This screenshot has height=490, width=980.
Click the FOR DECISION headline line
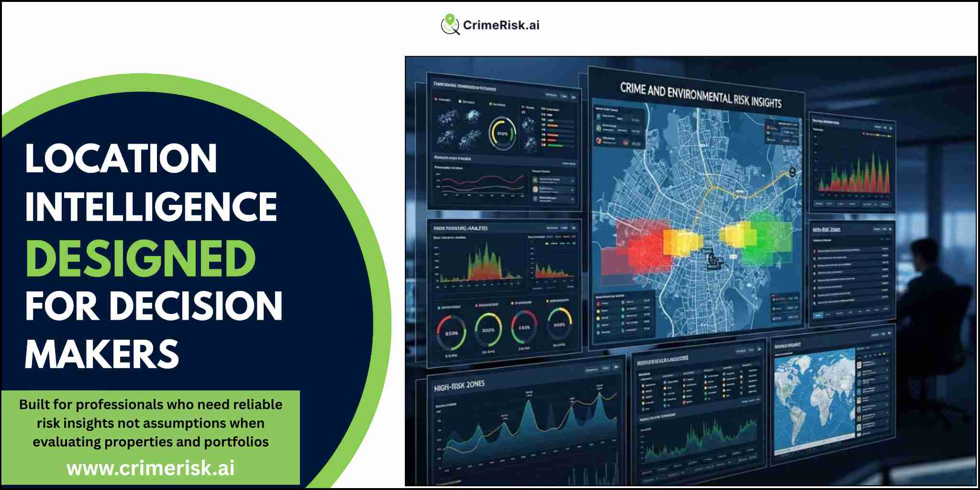pos(154,306)
